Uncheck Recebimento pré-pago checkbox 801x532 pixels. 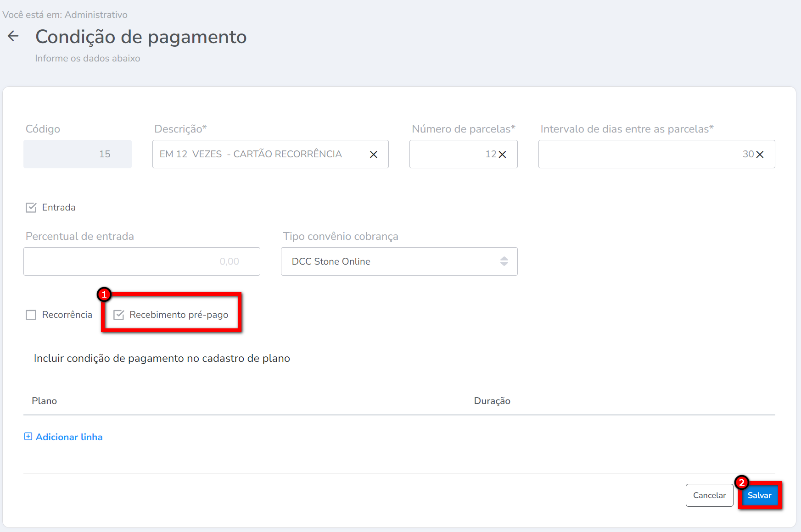pyautogui.click(x=119, y=315)
